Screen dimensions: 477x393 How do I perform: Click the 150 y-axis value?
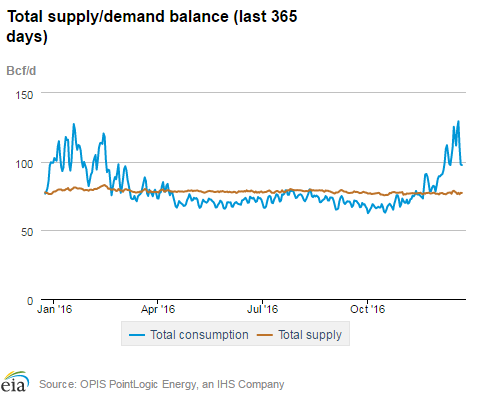24,95
